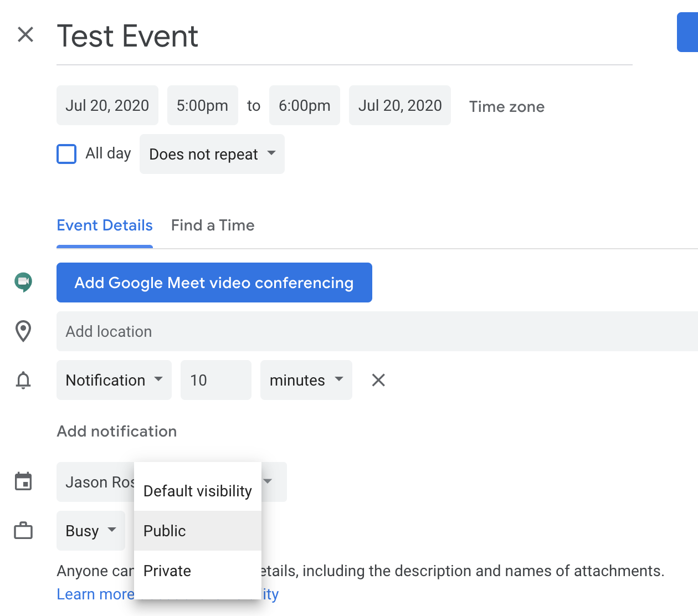Switch to the Event Details tab
The width and height of the screenshot is (698, 616).
[105, 225]
